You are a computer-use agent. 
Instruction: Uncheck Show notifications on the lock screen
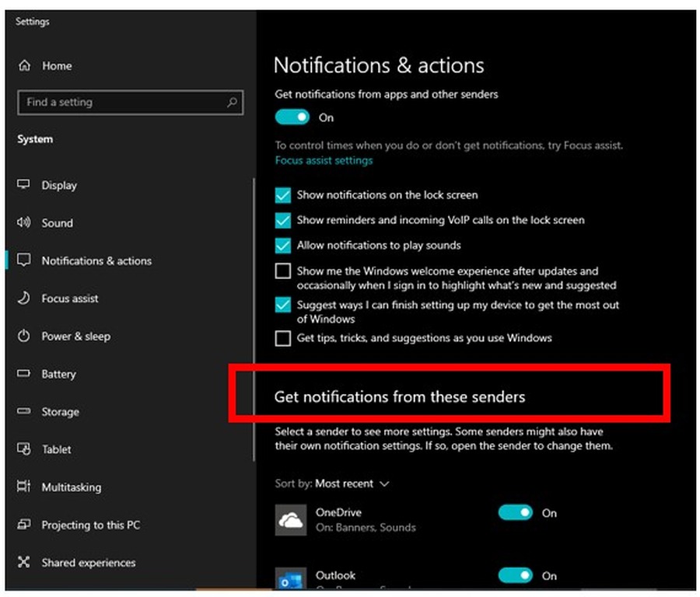283,195
